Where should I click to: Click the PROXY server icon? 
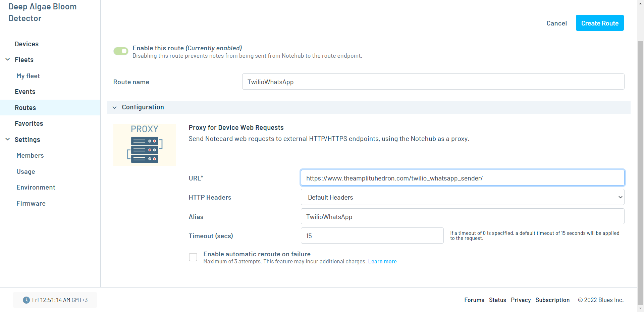coord(145,145)
